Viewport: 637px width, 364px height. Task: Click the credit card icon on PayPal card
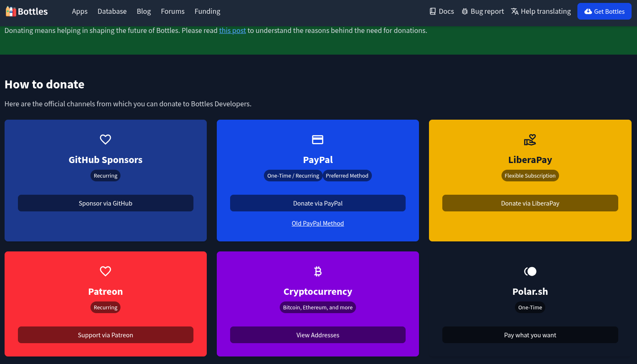(318, 139)
